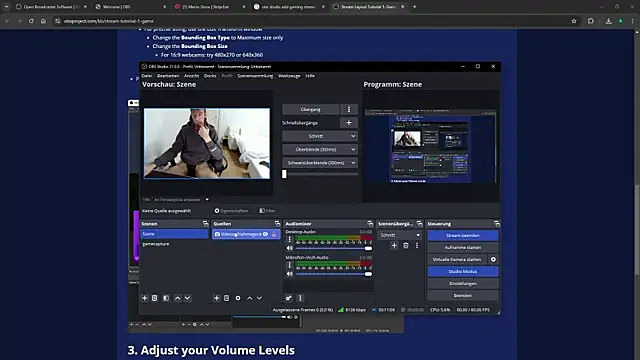The image size is (640, 360).
Task: Toggle lock on videoaufnahmegerät source
Action: [x=274, y=234]
